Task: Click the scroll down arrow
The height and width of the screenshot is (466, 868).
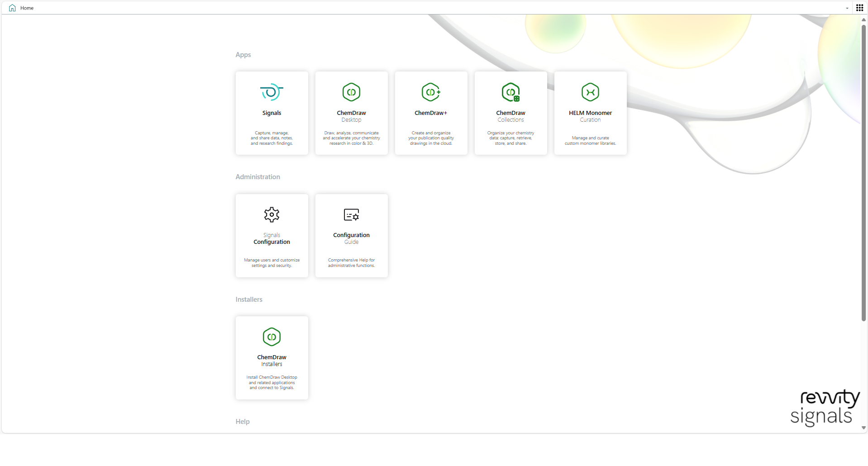Action: (863, 428)
